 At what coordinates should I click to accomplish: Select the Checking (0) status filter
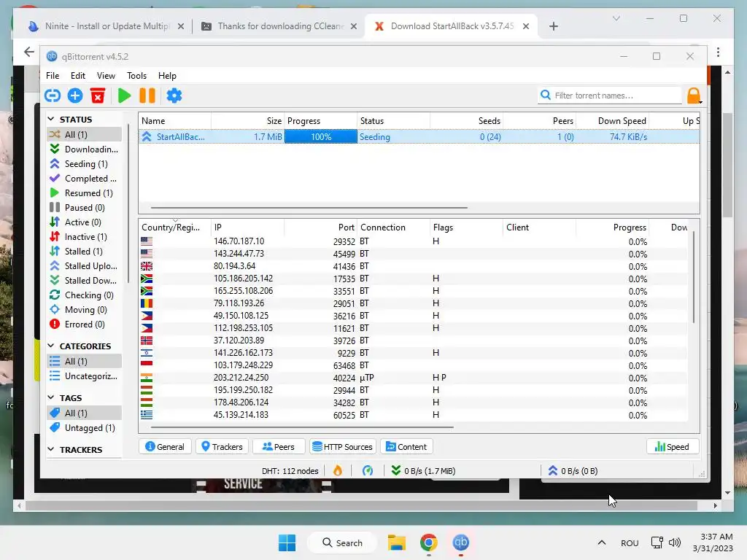(x=85, y=295)
